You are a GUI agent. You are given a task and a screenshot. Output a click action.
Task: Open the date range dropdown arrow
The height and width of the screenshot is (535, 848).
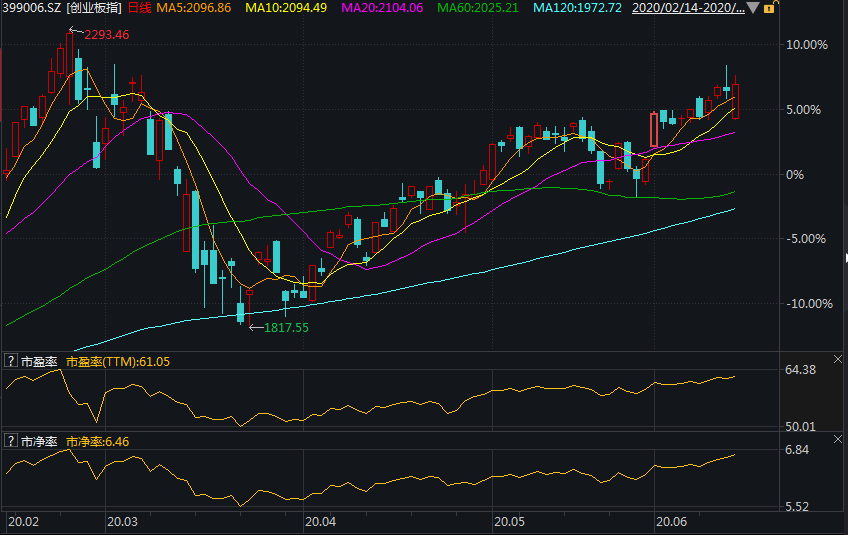pyautogui.click(x=753, y=8)
